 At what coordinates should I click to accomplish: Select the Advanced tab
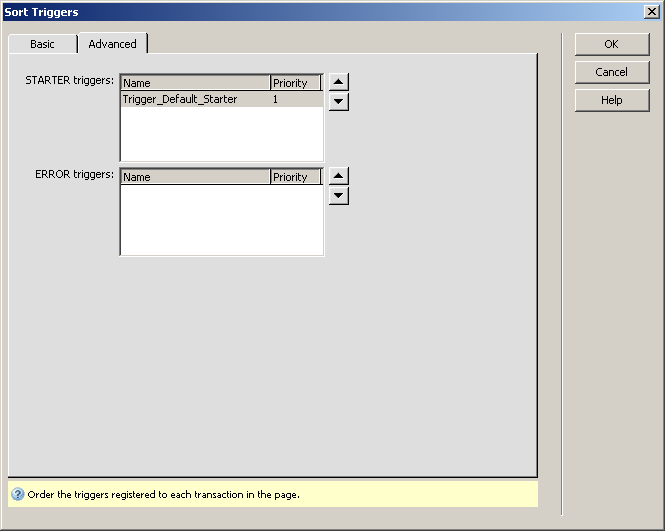pos(112,44)
